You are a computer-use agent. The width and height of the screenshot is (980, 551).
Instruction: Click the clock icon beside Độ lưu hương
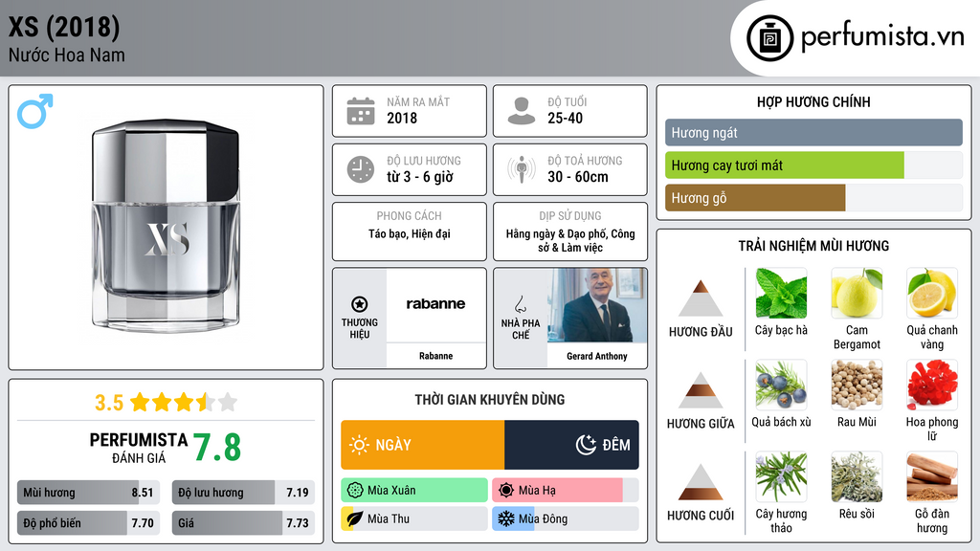(360, 169)
